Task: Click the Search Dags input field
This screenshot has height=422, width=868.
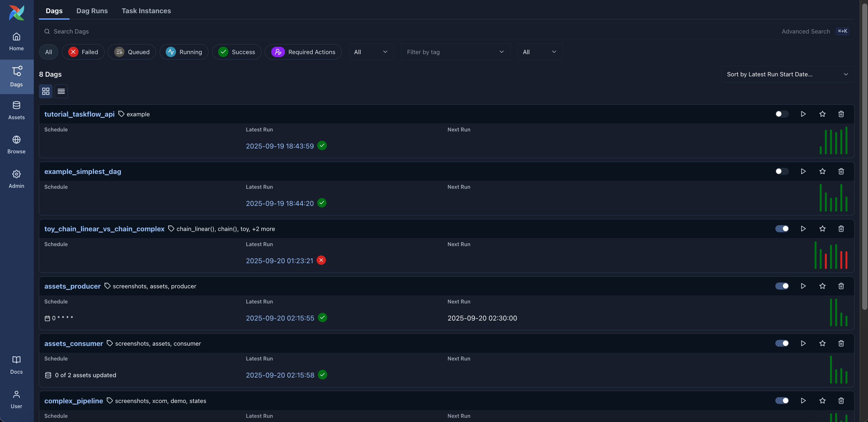Action: click(x=404, y=31)
